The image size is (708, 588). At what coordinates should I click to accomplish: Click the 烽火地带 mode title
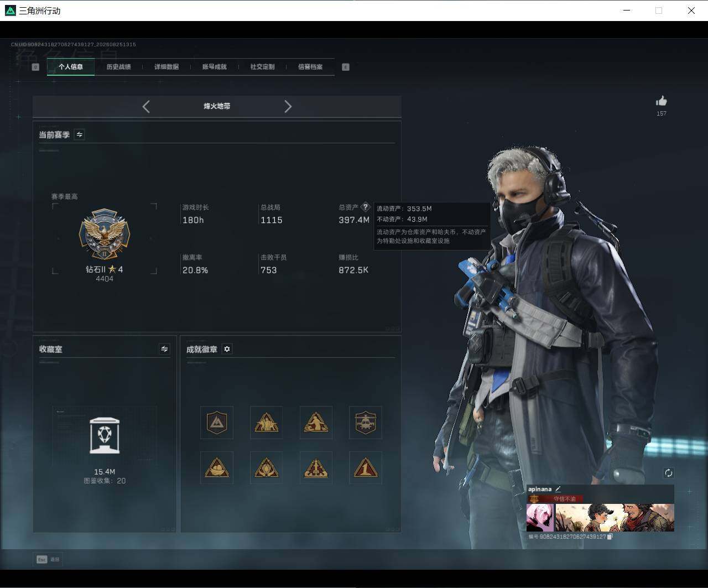(217, 106)
